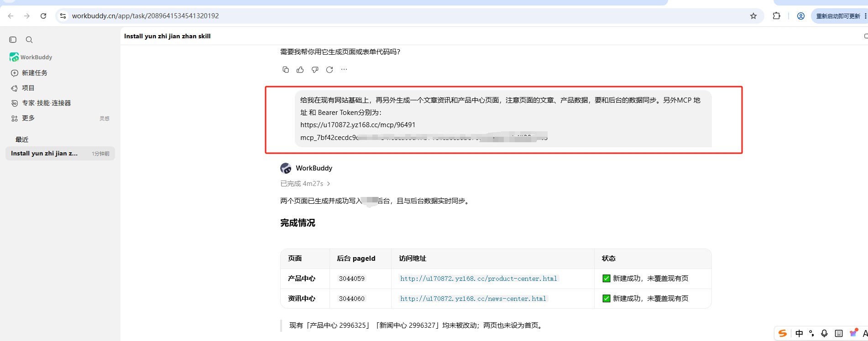Open sidebar search magnifier

coord(29,40)
